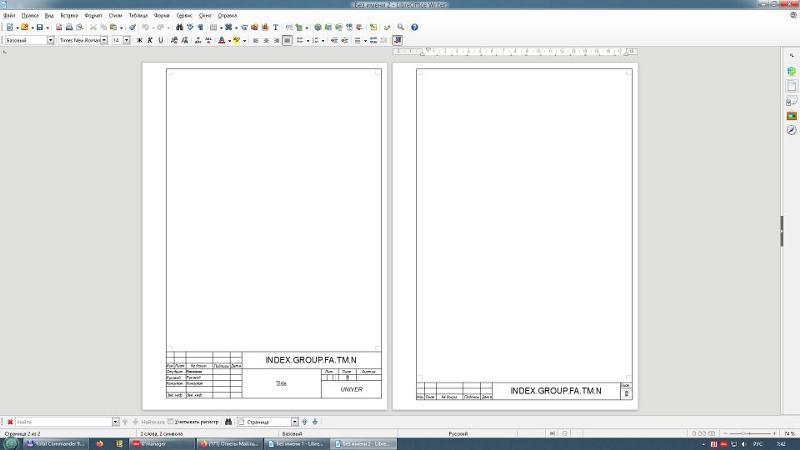Click the zoom magnifier icon in toolbar

tap(401, 27)
